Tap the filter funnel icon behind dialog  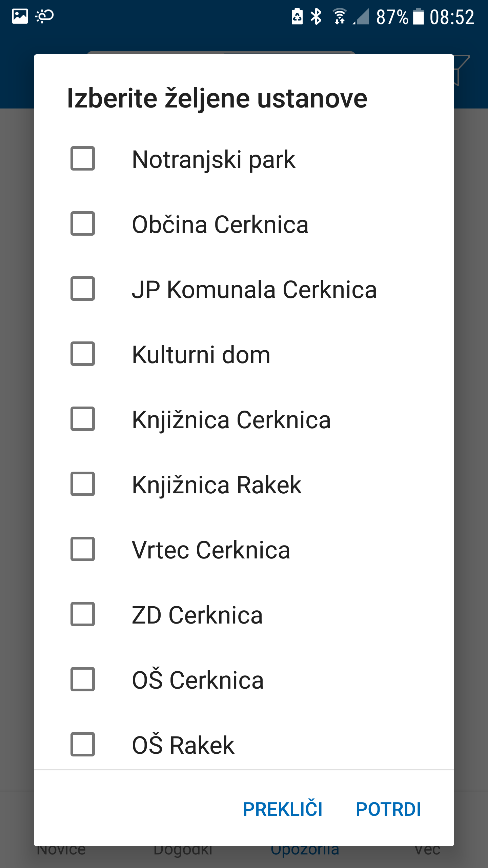462,70
